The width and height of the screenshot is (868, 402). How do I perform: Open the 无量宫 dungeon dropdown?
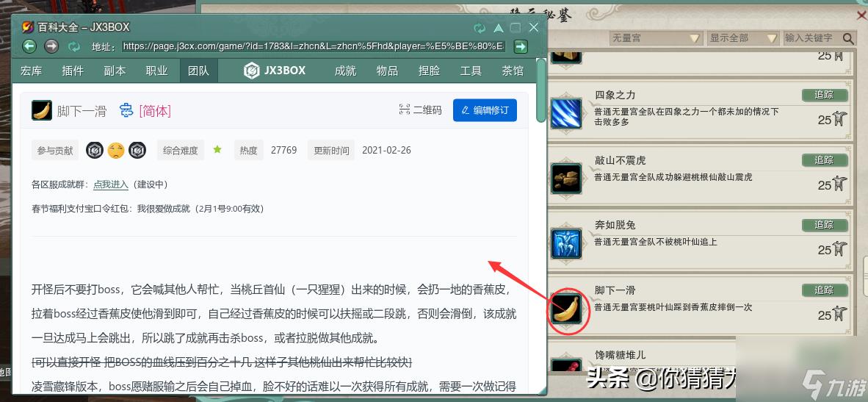[x=656, y=38]
